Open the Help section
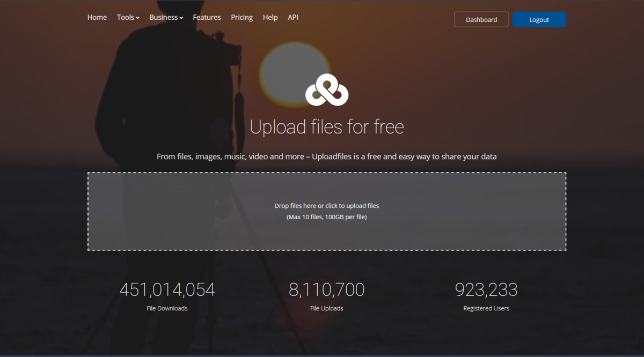The width and height of the screenshot is (644, 357). click(270, 17)
